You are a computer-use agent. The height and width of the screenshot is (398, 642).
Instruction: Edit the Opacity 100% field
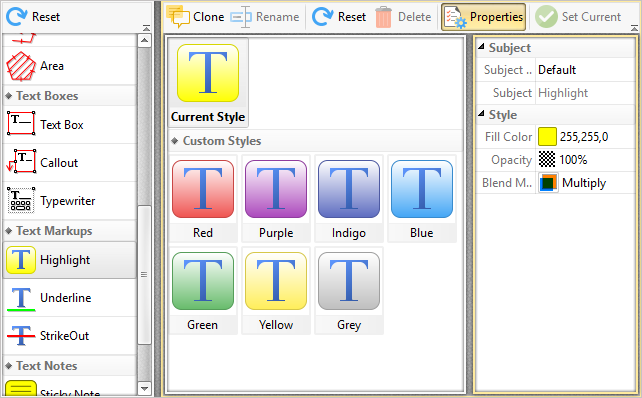pos(585,160)
